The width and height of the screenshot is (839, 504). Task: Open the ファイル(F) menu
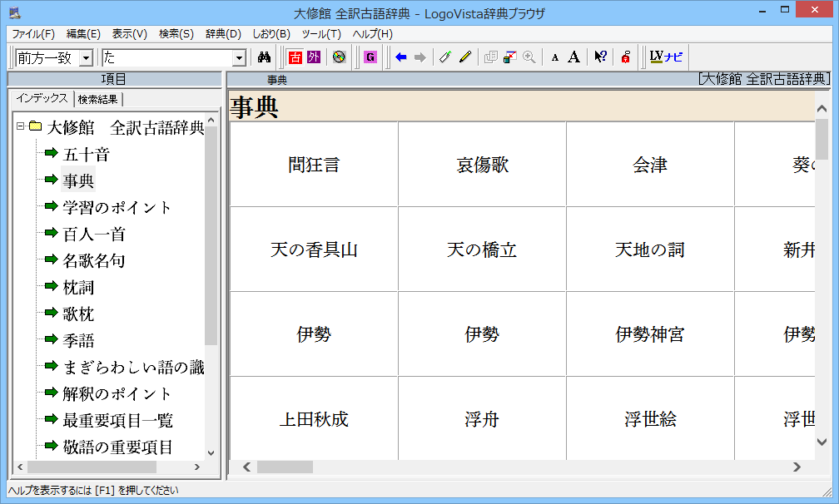33,33
